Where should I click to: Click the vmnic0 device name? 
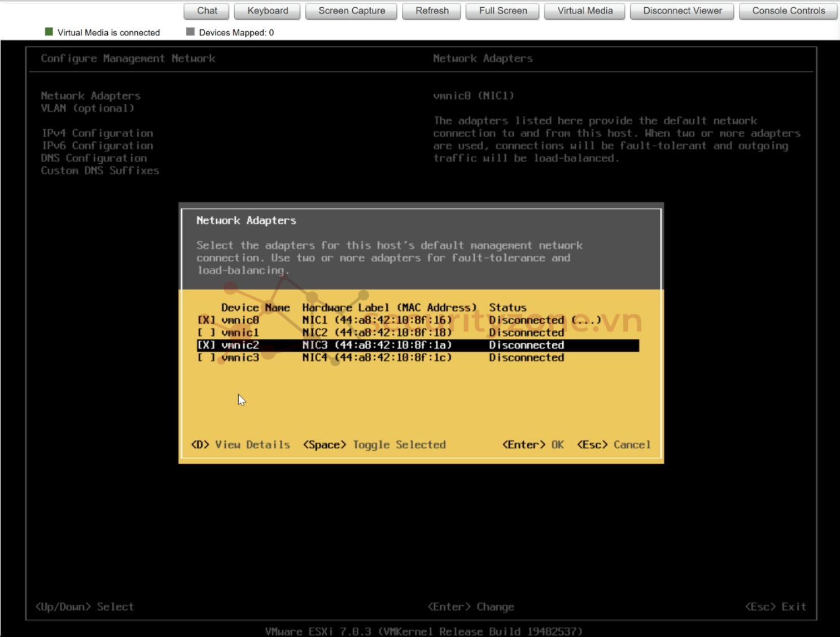pyautogui.click(x=240, y=320)
